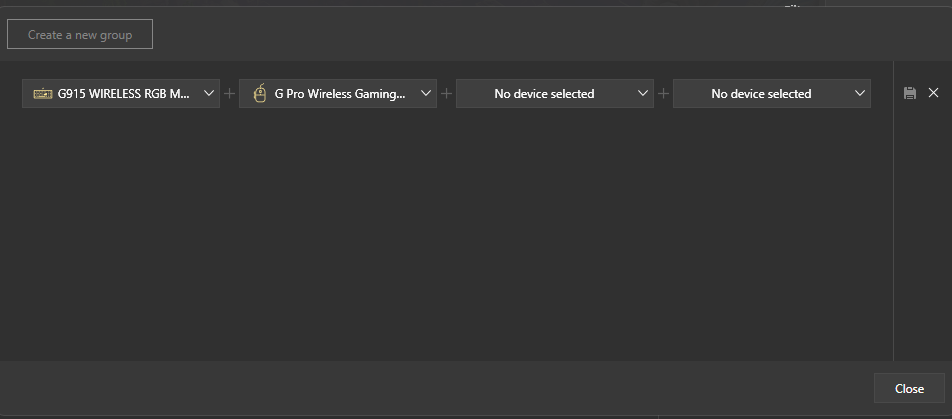Click last 'No device selected' text

[x=761, y=94]
